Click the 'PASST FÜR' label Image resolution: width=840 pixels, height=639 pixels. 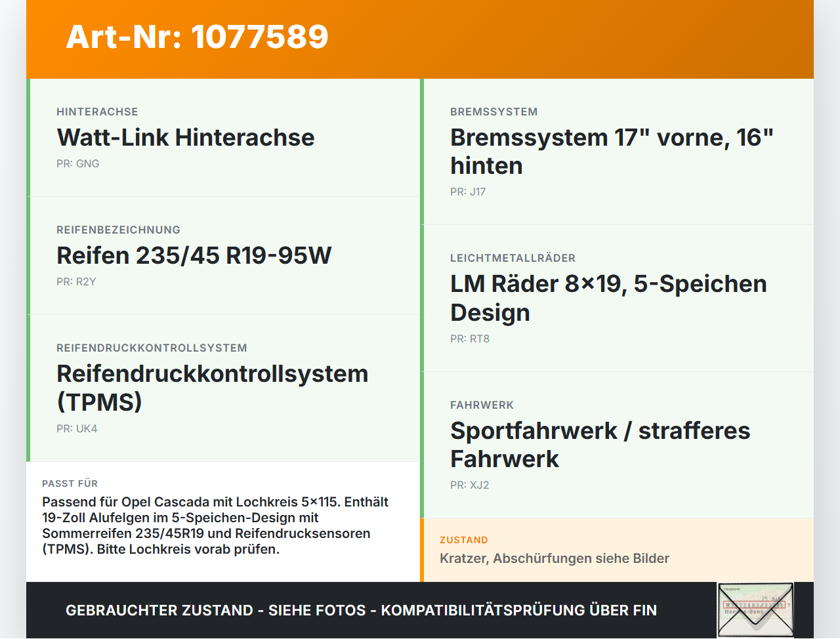[70, 484]
